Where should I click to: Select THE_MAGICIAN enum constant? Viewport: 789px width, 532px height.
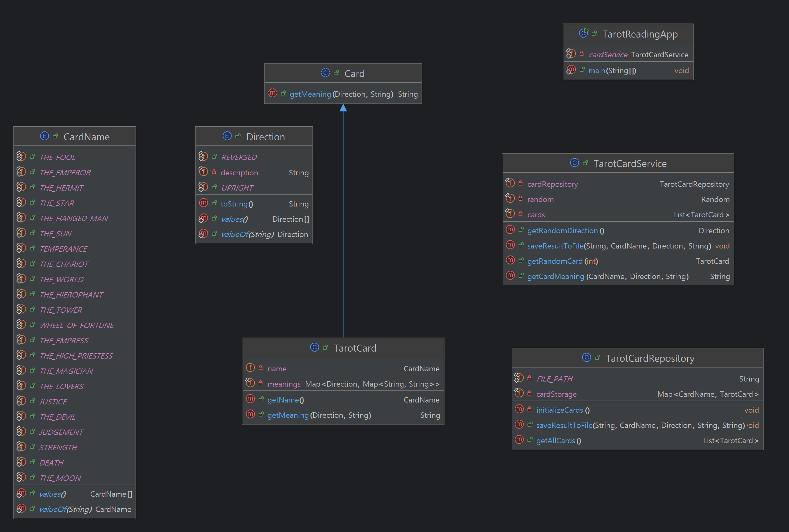point(66,371)
